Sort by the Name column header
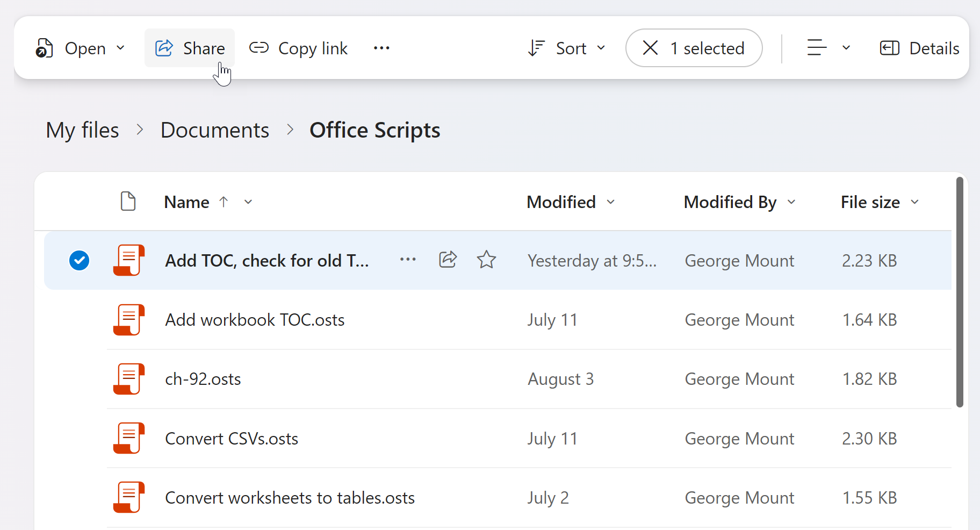Screen dimensions: 980x530 pos(186,202)
